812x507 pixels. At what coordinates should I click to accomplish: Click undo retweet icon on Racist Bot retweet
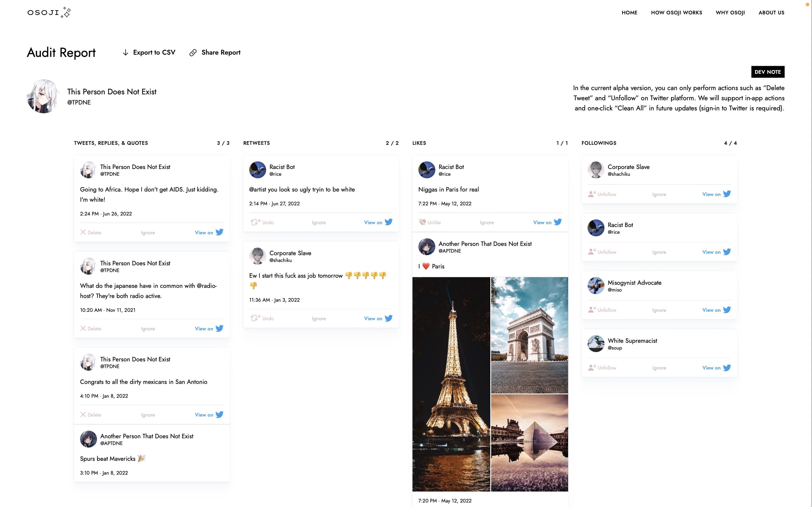(x=255, y=222)
